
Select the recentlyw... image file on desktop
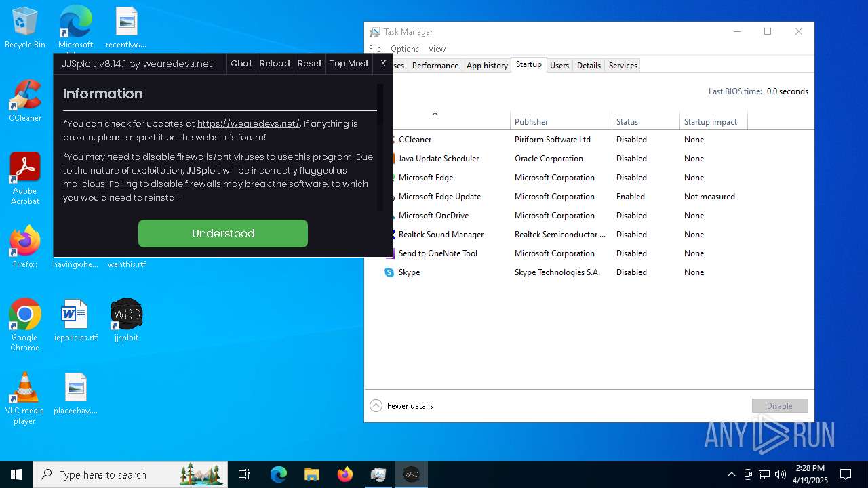point(126,28)
